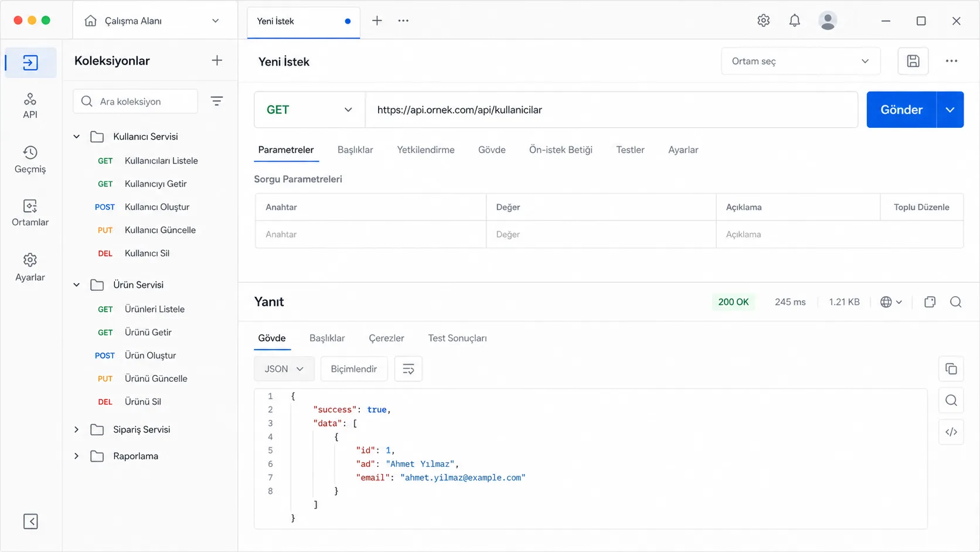Copy response body with copy icon
980x552 pixels.
pos(951,369)
